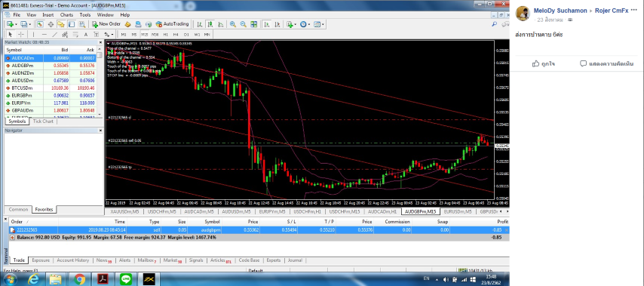Select the text label tool
Screen dimensions: 644x286
pos(85,35)
